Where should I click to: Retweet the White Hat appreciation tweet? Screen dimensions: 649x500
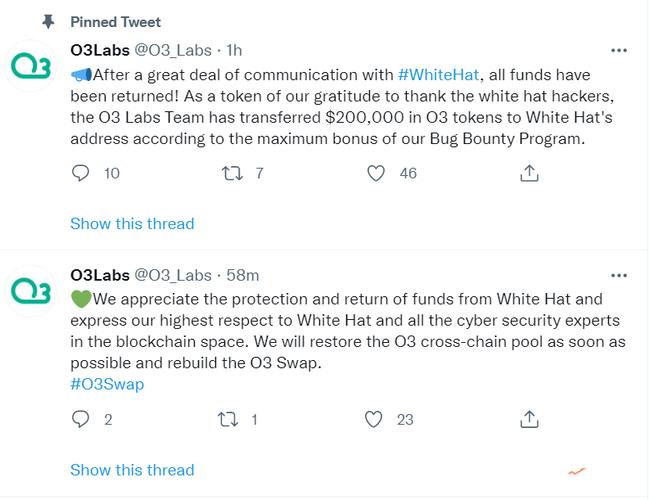click(x=228, y=419)
